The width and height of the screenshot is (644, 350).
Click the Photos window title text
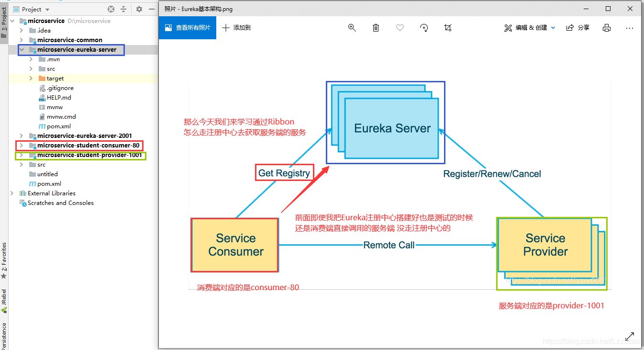coord(199,9)
